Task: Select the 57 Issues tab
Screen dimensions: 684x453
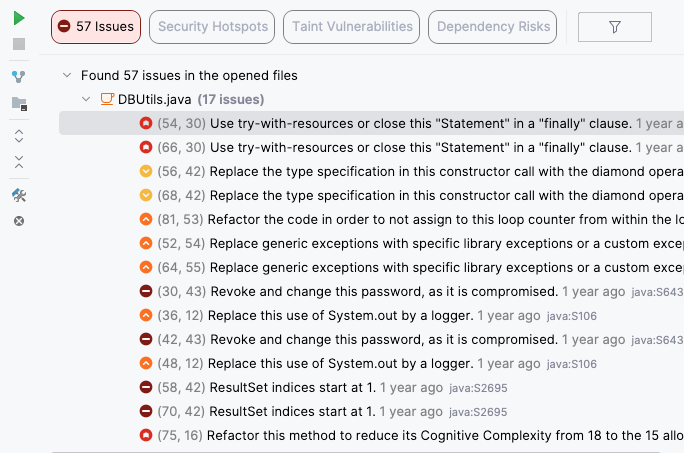Action: point(96,27)
